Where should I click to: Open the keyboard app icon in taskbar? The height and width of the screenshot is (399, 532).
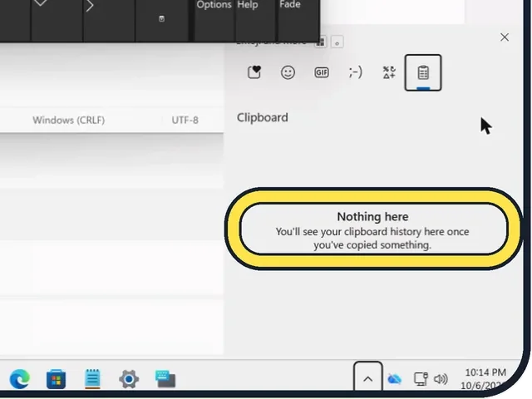pos(165,379)
